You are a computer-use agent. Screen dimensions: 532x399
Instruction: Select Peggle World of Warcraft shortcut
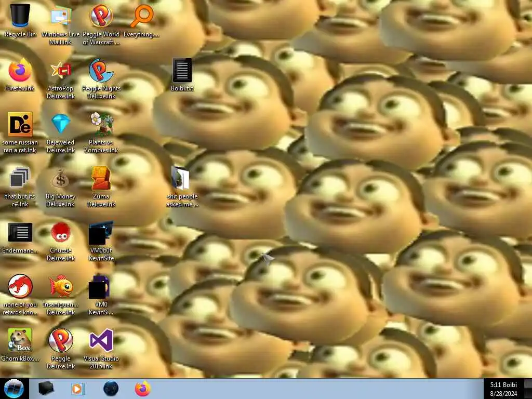(101, 24)
